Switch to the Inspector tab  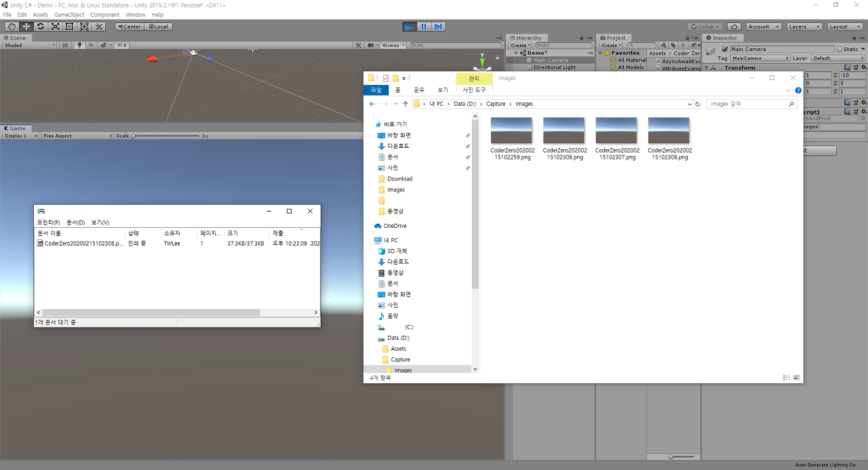(722, 38)
